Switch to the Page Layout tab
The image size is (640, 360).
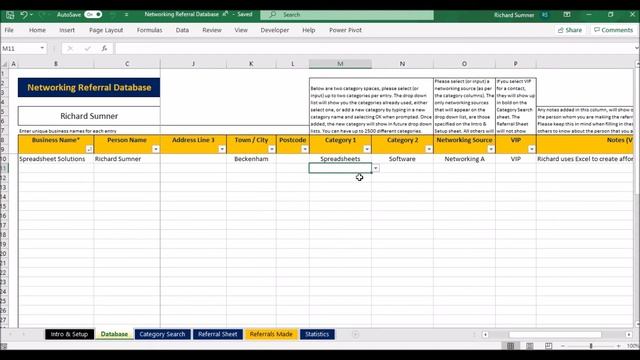tap(106, 30)
